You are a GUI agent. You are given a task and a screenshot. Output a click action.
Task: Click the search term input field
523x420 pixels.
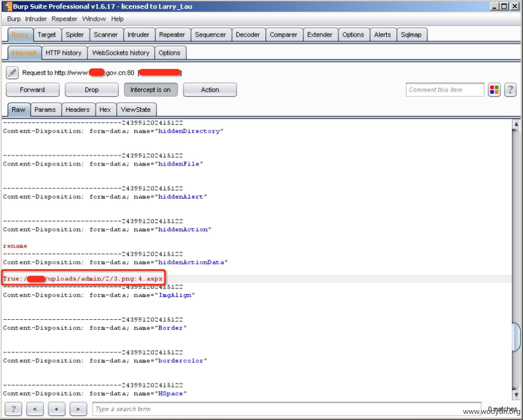287,409
